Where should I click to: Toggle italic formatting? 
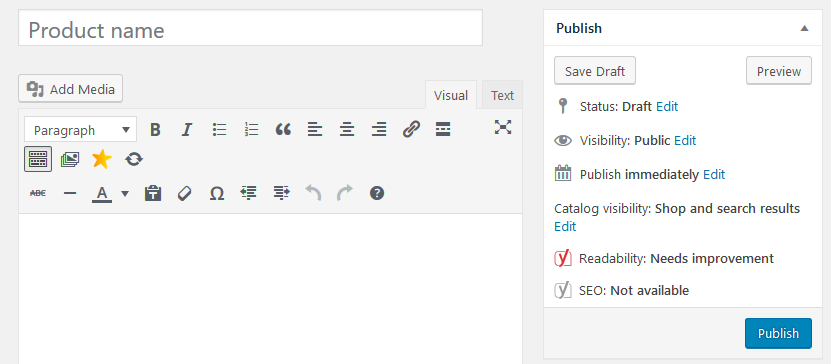click(x=187, y=129)
